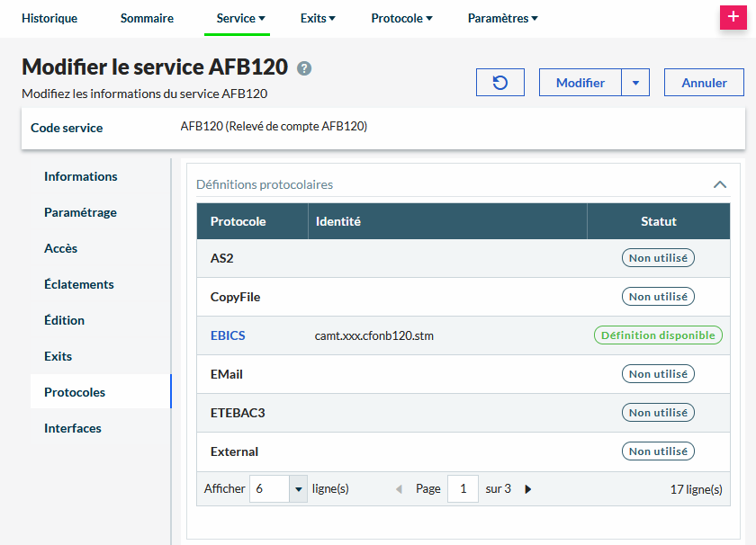Select Éclatements in the side menu
This screenshot has width=756, height=545.
[79, 284]
